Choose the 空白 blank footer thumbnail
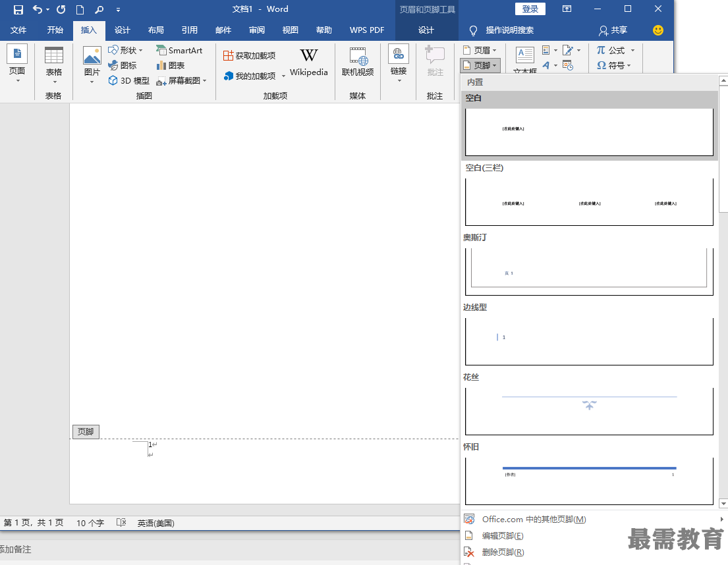 (589, 132)
